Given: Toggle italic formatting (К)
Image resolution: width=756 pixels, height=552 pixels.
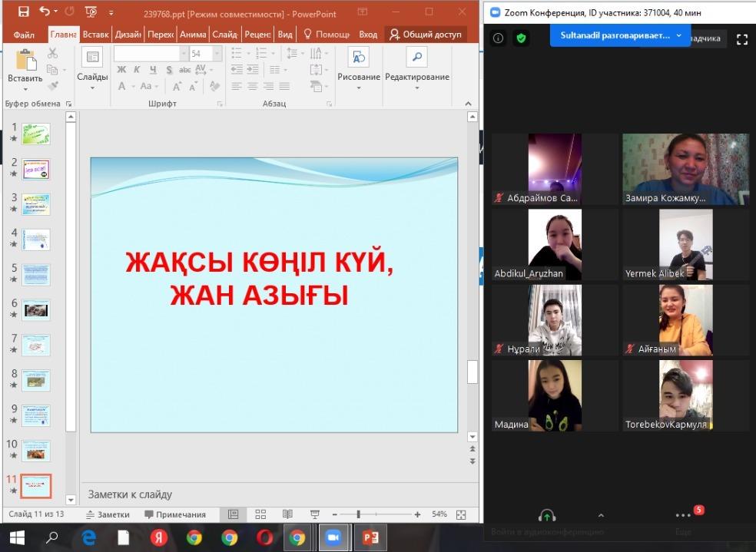Looking at the screenshot, I should 137,70.
